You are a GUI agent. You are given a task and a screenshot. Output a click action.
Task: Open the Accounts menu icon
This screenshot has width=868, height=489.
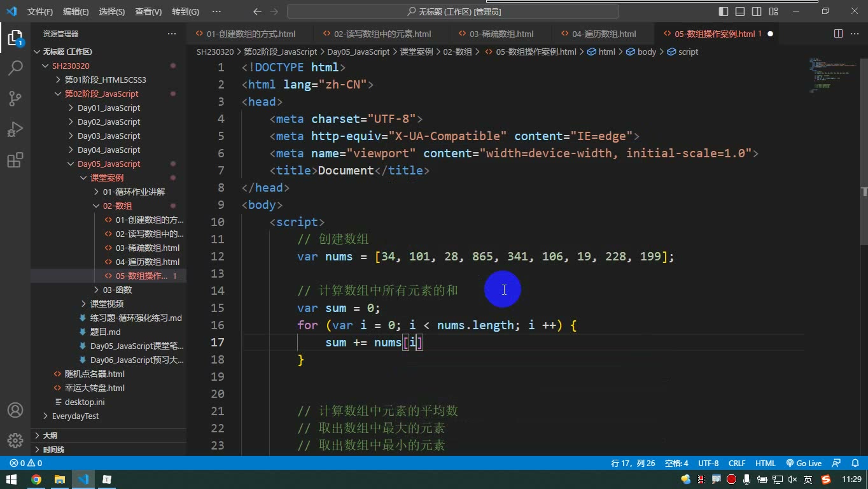tap(15, 410)
